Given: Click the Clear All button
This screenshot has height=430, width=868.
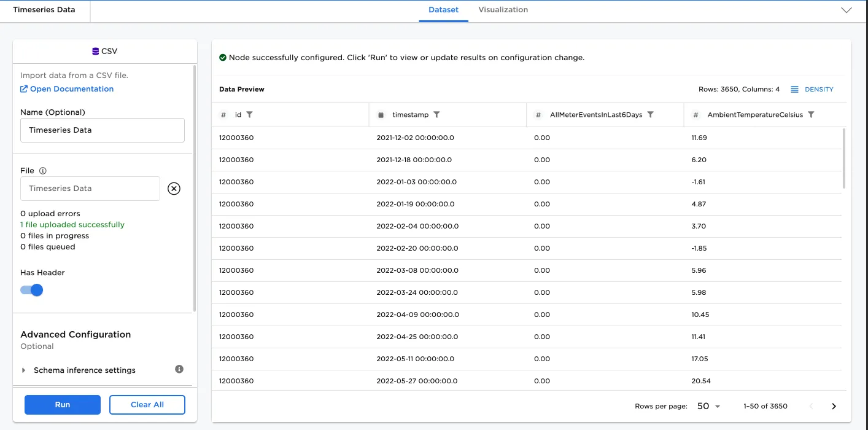Looking at the screenshot, I should [147, 405].
